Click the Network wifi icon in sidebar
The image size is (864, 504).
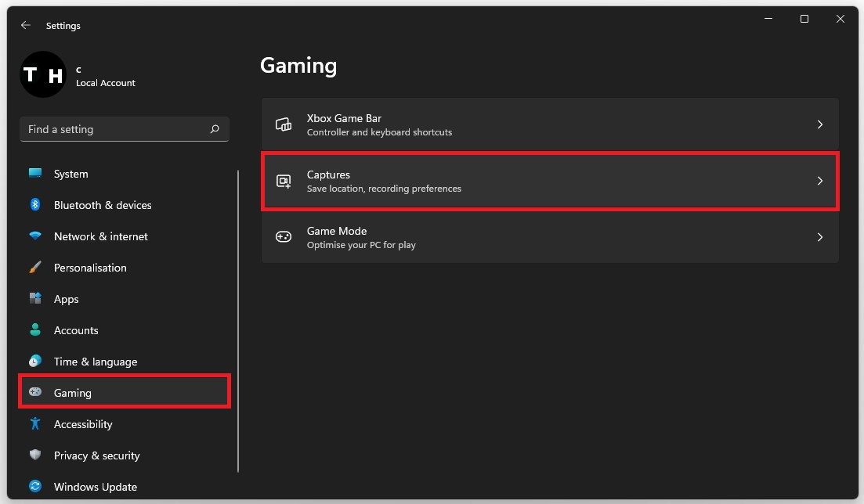(35, 236)
